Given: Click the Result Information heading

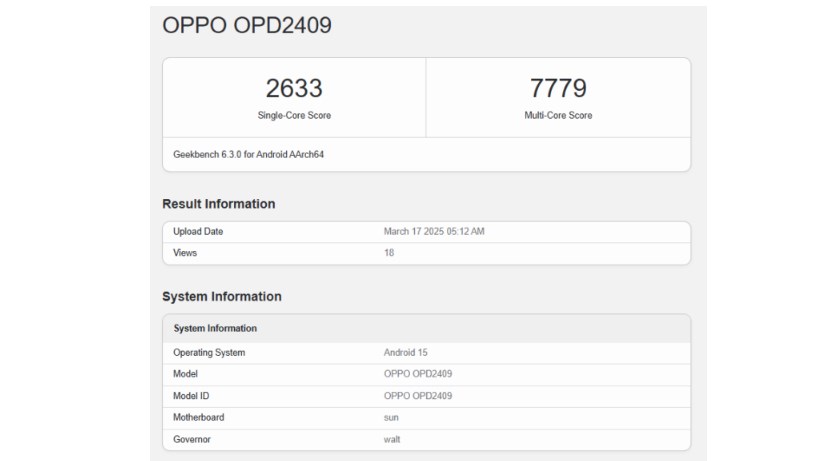Looking at the screenshot, I should [x=219, y=204].
